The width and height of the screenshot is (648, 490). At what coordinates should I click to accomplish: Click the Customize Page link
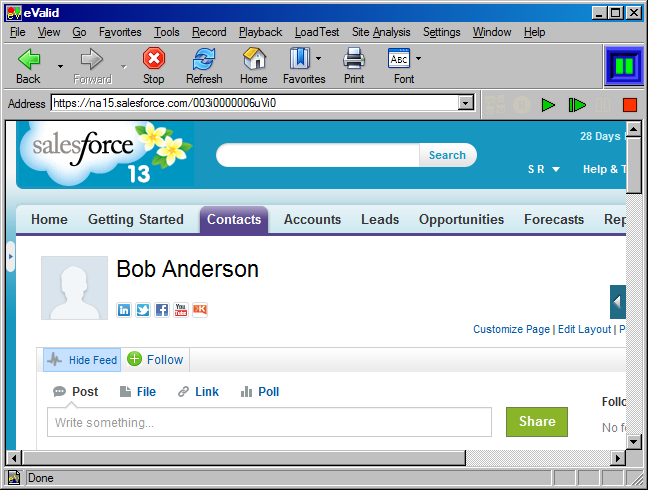pyautogui.click(x=512, y=329)
